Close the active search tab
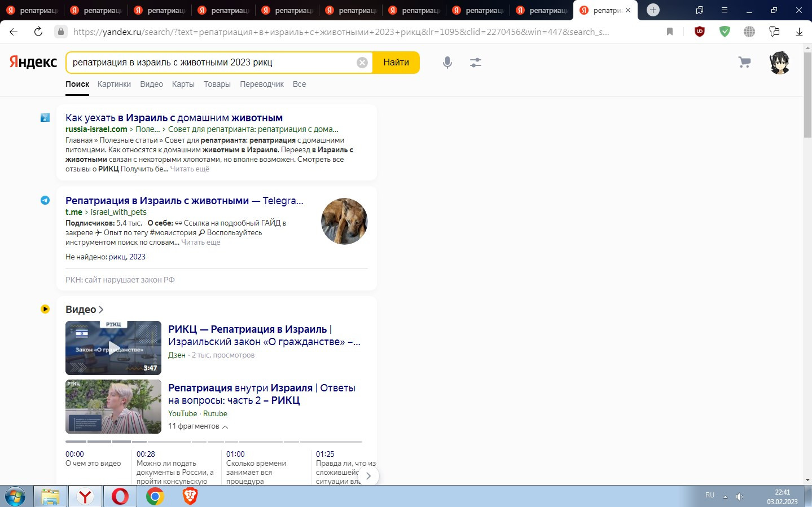This screenshot has width=812, height=507. pos(627,10)
